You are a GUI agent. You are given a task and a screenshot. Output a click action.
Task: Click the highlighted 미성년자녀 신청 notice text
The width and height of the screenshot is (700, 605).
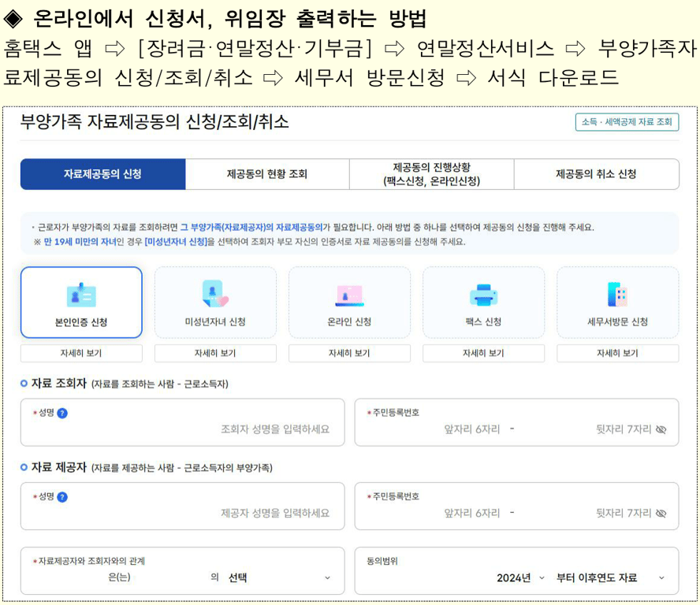[177, 242]
